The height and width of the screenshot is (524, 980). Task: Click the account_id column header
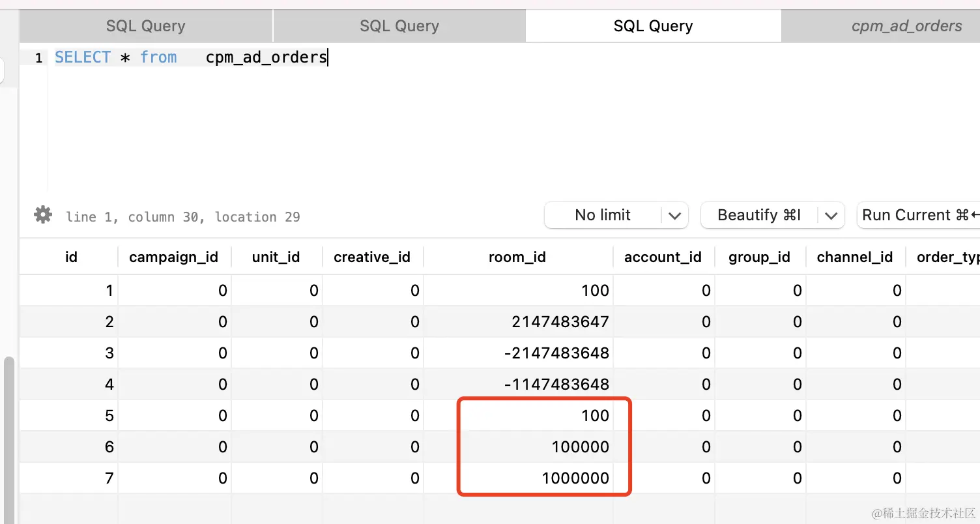pyautogui.click(x=663, y=257)
